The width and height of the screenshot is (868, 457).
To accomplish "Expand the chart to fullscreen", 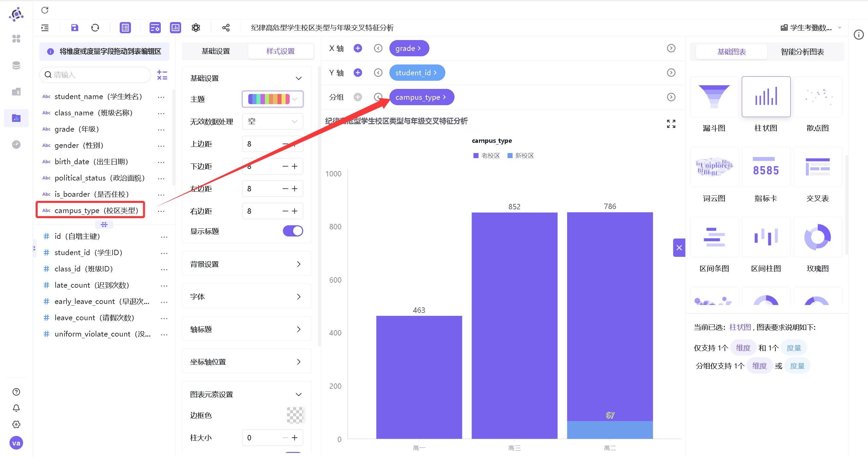I will [x=671, y=124].
